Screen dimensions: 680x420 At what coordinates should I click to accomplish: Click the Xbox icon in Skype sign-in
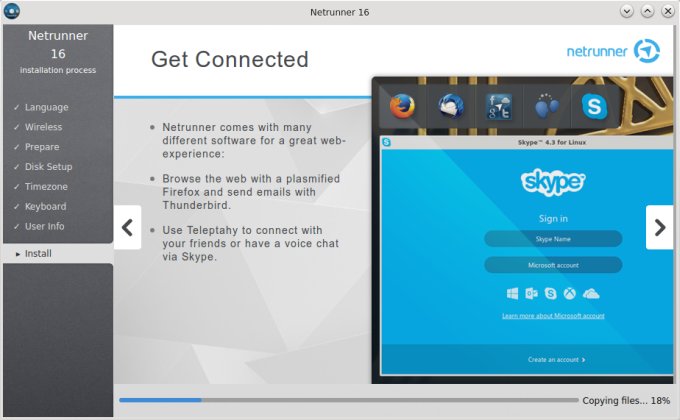click(569, 294)
